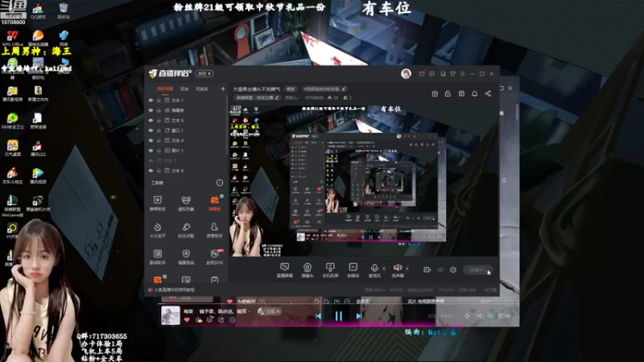Show the dimmed hidden 文本 3 layer
The width and height of the screenshot is (644, 362).
(151, 160)
